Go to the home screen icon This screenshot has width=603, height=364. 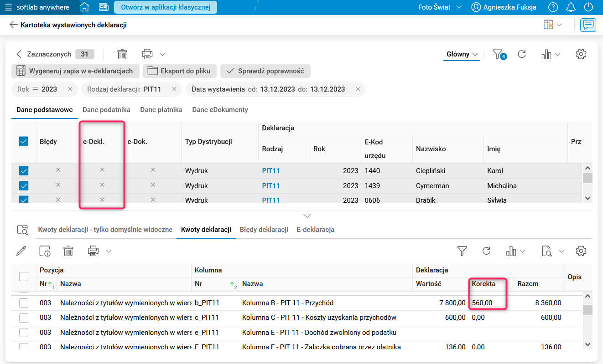84,7
